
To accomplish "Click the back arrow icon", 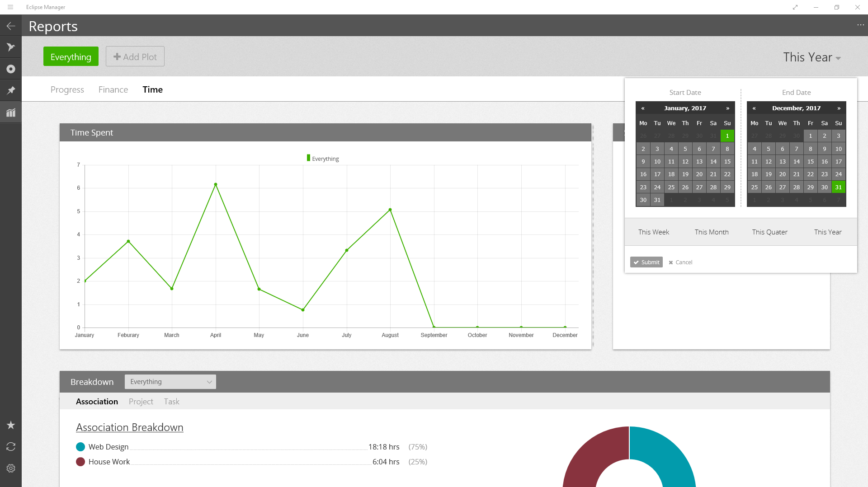I will (11, 26).
